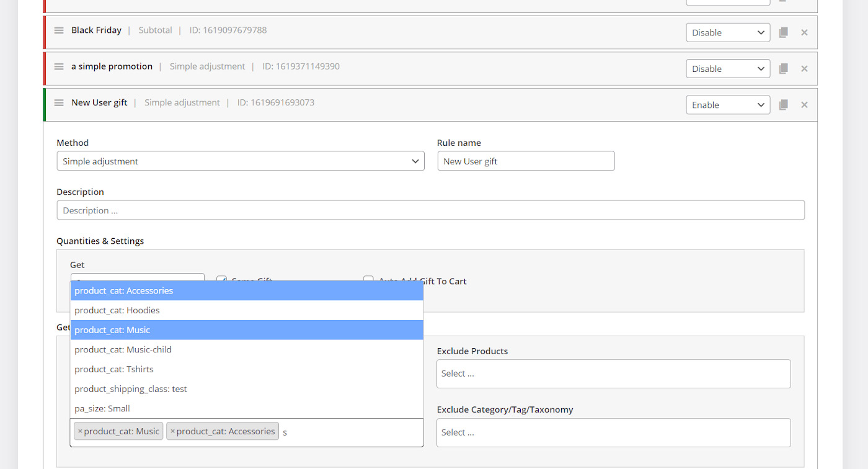Viewport: 868px width, 469px height.
Task: Click the New User gift drag handle
Action: [59, 103]
